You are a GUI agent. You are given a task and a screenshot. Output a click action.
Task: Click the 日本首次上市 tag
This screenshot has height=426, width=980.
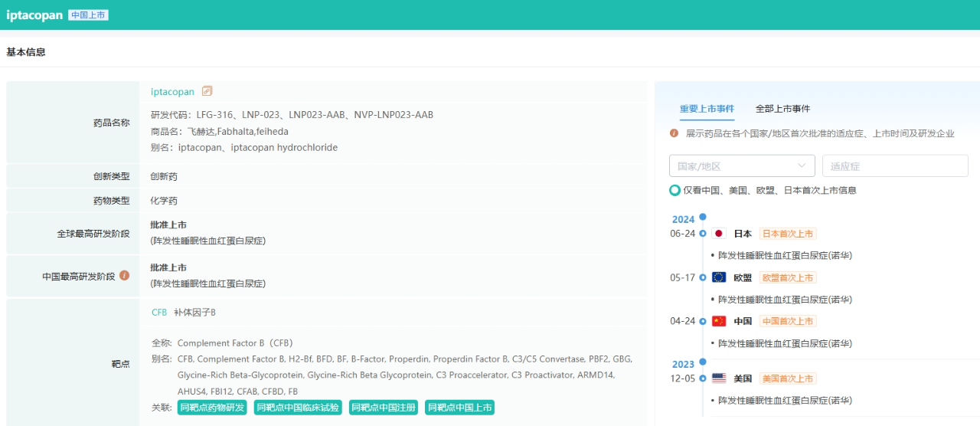coord(788,234)
